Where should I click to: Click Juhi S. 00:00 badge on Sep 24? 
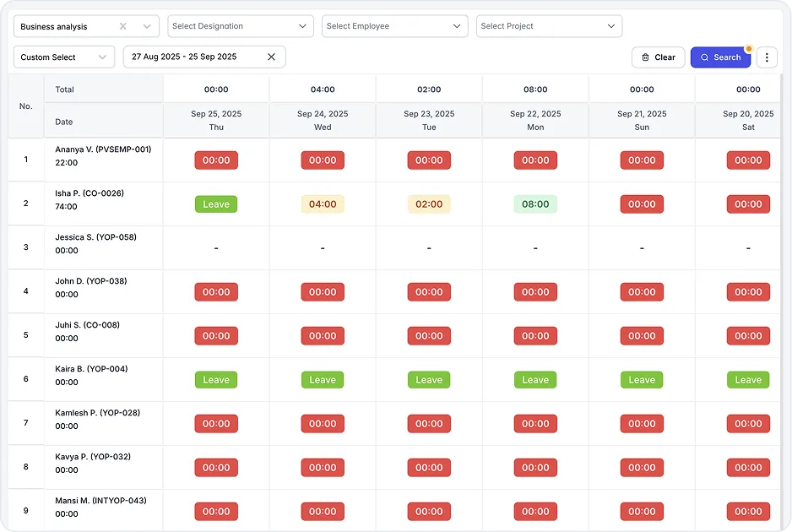[x=323, y=335]
